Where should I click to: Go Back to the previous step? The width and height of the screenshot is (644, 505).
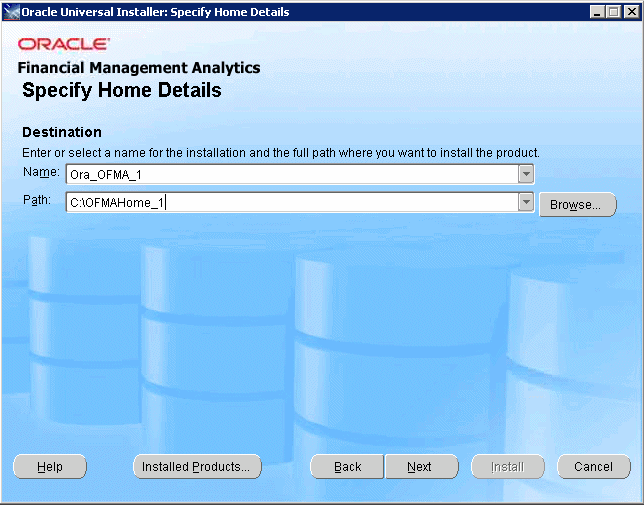[347, 466]
